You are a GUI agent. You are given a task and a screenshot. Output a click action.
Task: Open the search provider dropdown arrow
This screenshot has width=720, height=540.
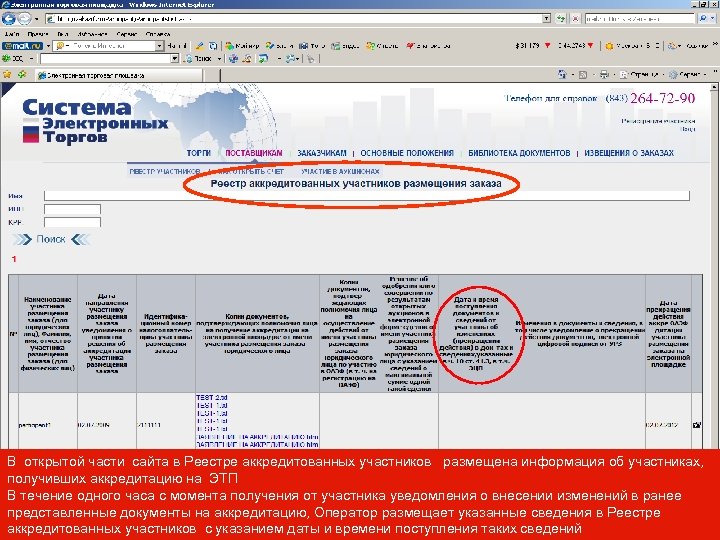pyautogui.click(x=712, y=19)
